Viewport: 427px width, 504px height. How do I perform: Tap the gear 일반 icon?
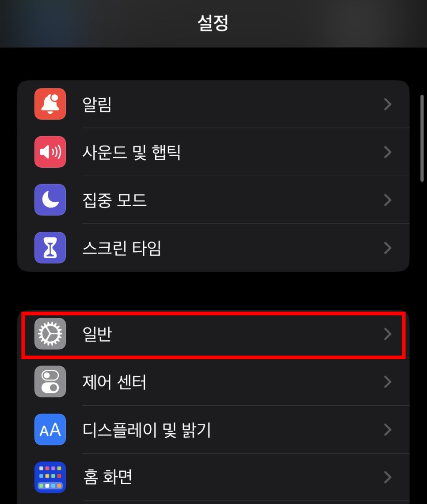coord(50,334)
